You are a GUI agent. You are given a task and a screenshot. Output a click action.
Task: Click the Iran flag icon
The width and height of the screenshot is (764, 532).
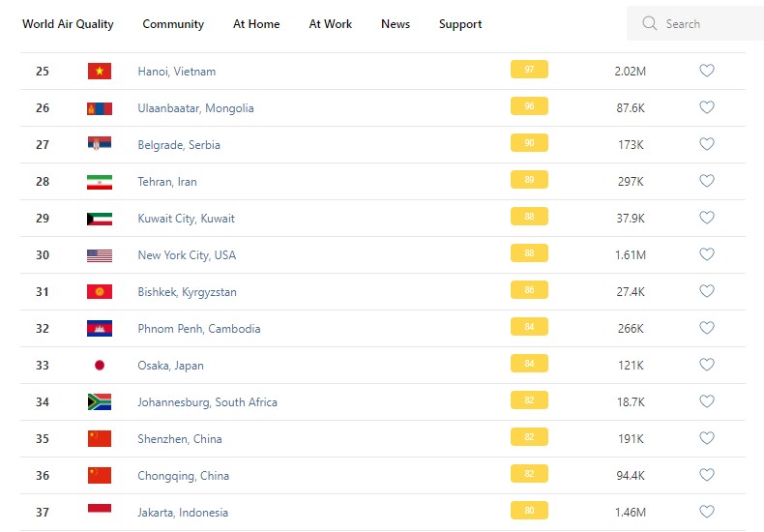(x=100, y=182)
